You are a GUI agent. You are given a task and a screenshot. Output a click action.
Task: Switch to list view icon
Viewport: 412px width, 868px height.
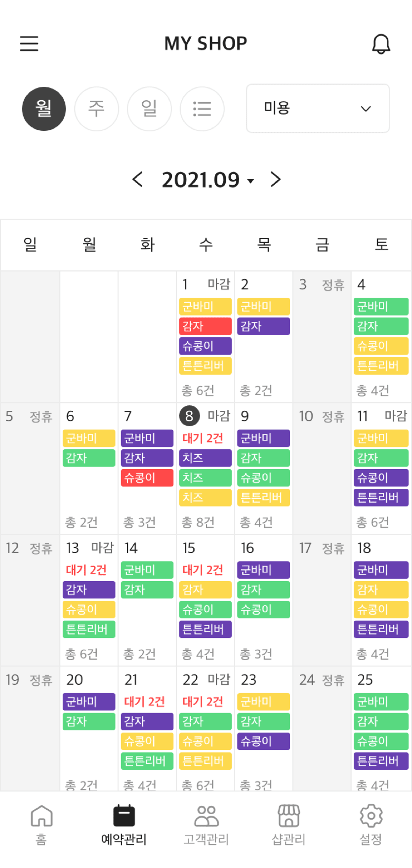tap(202, 109)
